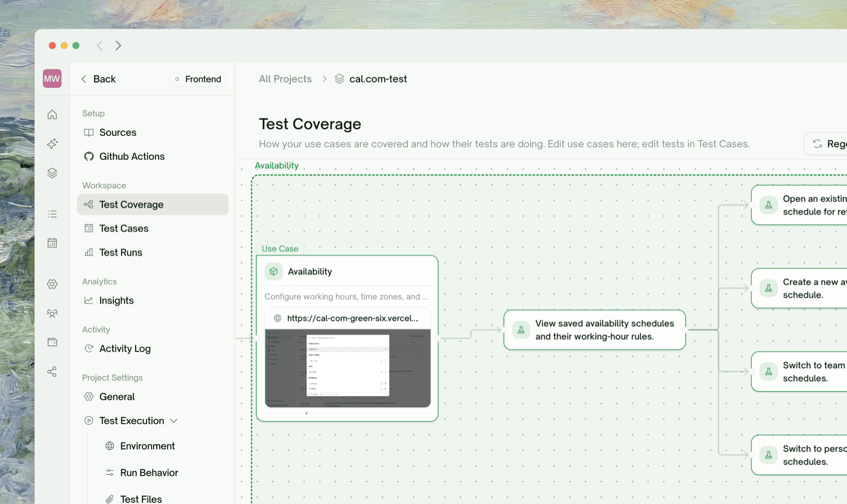Open the use case screenshot thumbnail

(348, 368)
